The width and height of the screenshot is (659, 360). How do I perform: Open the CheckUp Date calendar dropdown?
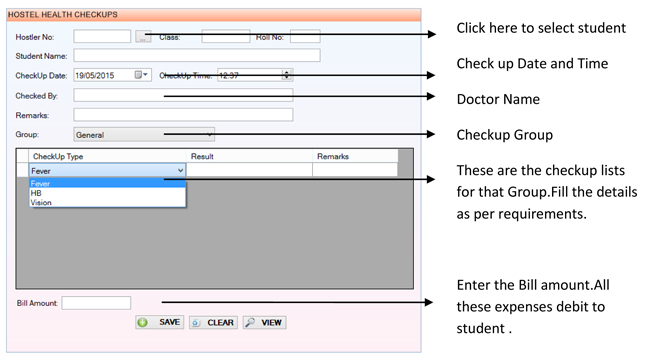141,75
